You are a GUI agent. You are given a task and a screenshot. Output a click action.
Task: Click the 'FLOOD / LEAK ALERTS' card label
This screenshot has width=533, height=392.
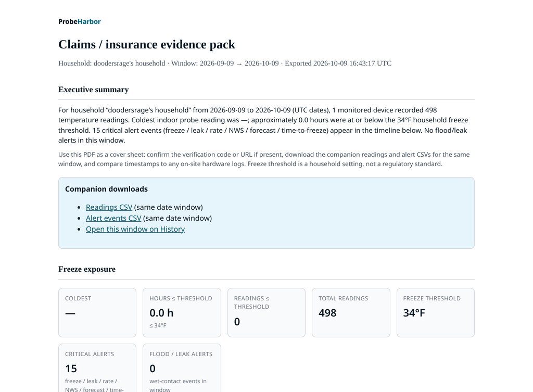coord(181,354)
